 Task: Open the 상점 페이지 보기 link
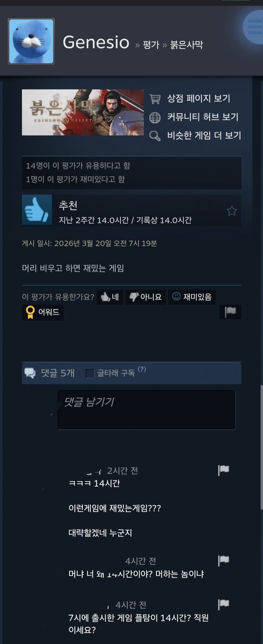199,99
